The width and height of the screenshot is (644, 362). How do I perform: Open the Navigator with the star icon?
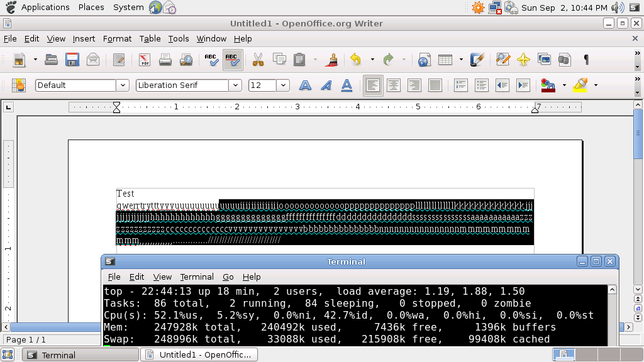coord(523,60)
